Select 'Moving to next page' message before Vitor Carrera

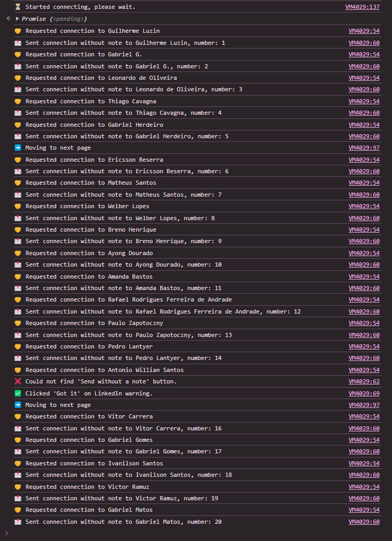(x=58, y=405)
